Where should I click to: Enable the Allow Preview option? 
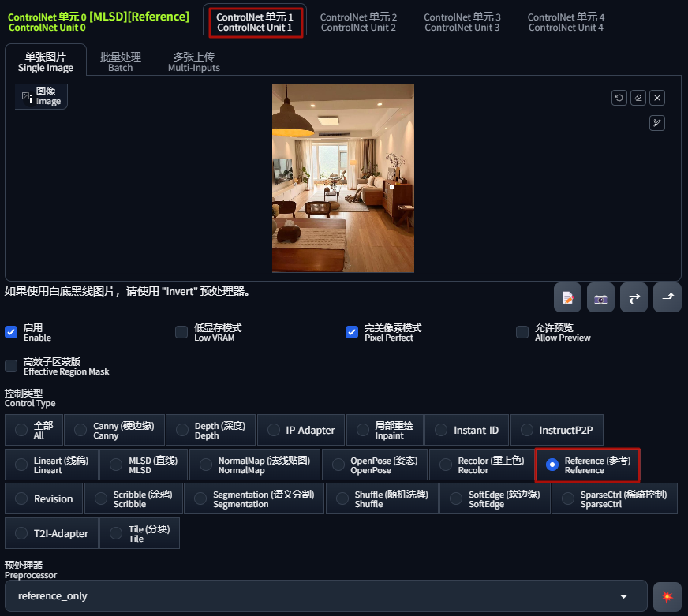click(522, 332)
